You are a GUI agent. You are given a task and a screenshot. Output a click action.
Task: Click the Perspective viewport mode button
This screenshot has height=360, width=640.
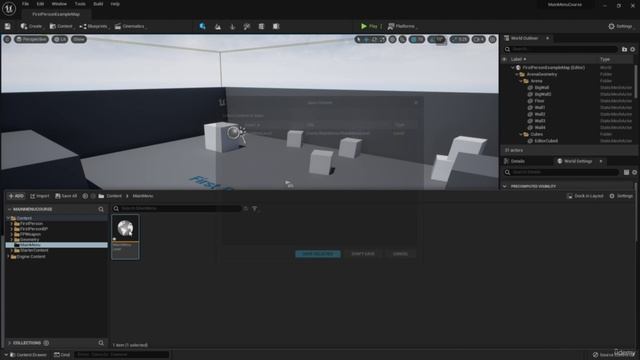pos(31,39)
